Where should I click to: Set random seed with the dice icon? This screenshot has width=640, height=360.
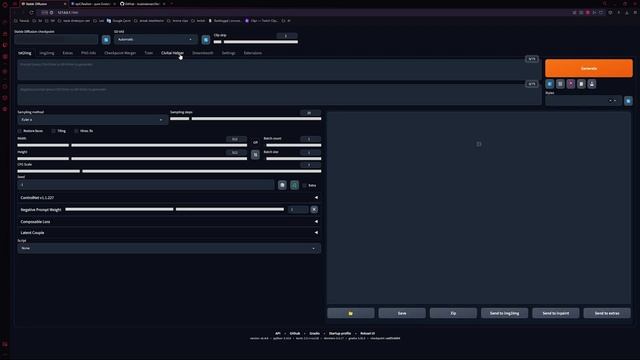[x=282, y=185]
